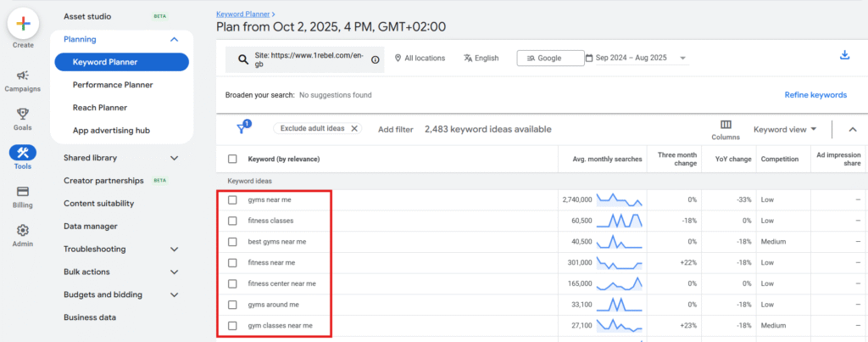868x342 pixels.
Task: Open Campaigns from the left rail
Action: coord(23,81)
